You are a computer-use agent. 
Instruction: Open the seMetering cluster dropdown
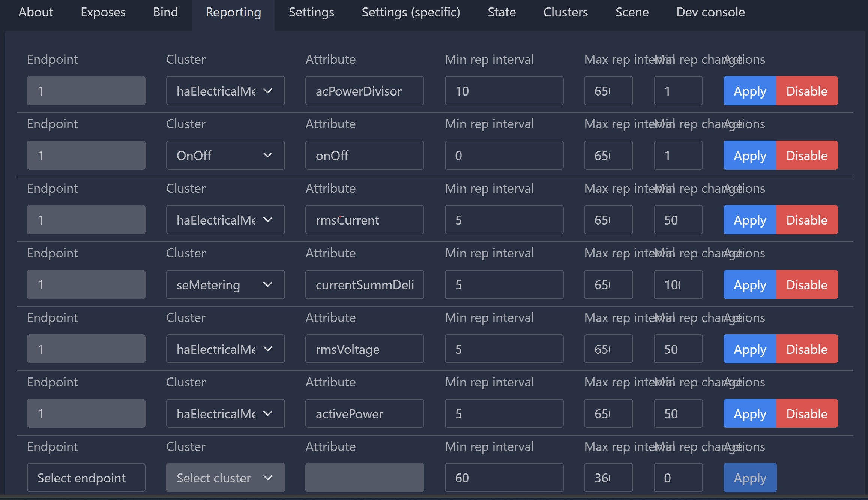tap(225, 284)
